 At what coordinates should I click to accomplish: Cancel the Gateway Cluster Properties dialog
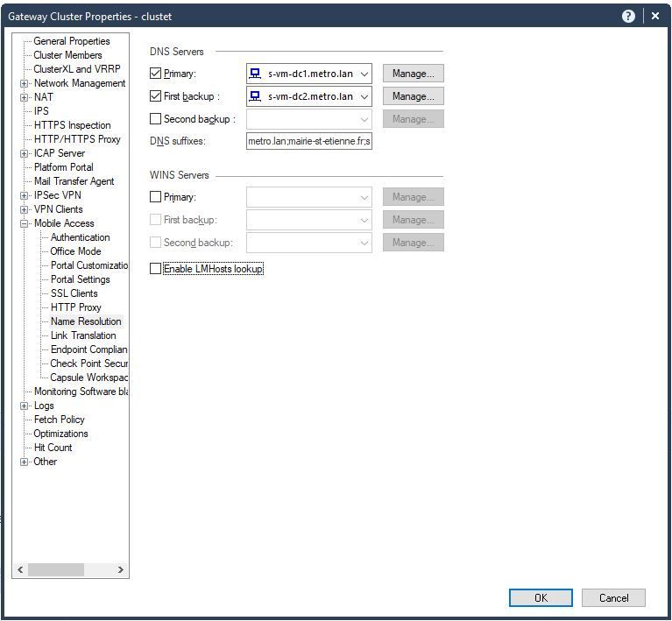[613, 597]
